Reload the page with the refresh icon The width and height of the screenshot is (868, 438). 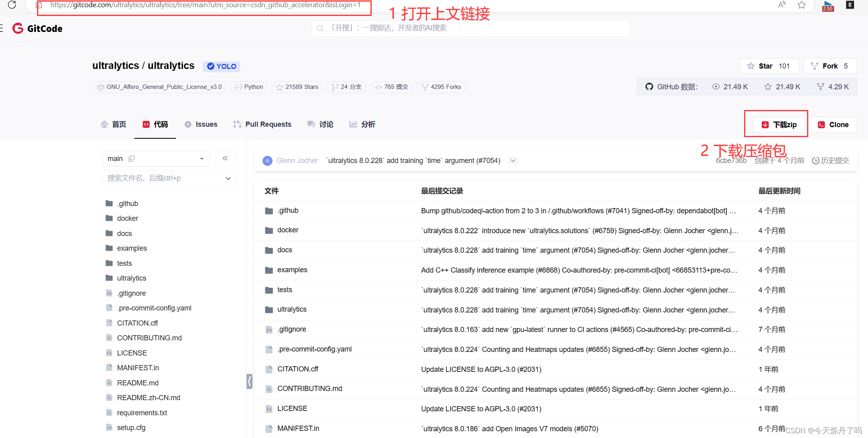tap(12, 5)
